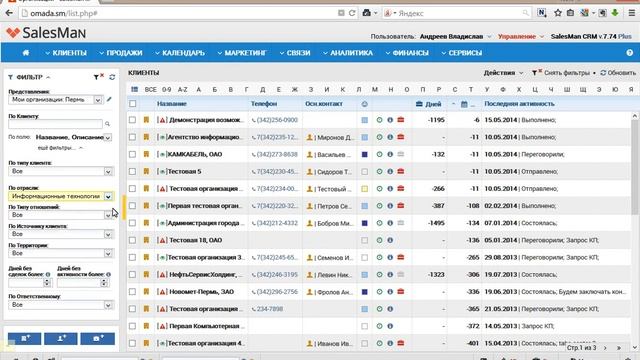Check the box for Агентство информацио row
Screen dimensions: 640x360
pyautogui.click(x=132, y=137)
